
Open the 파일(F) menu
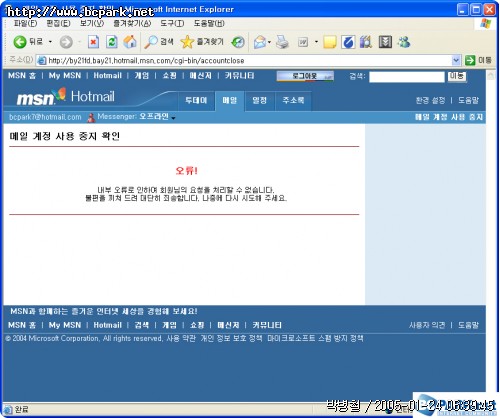25,23
